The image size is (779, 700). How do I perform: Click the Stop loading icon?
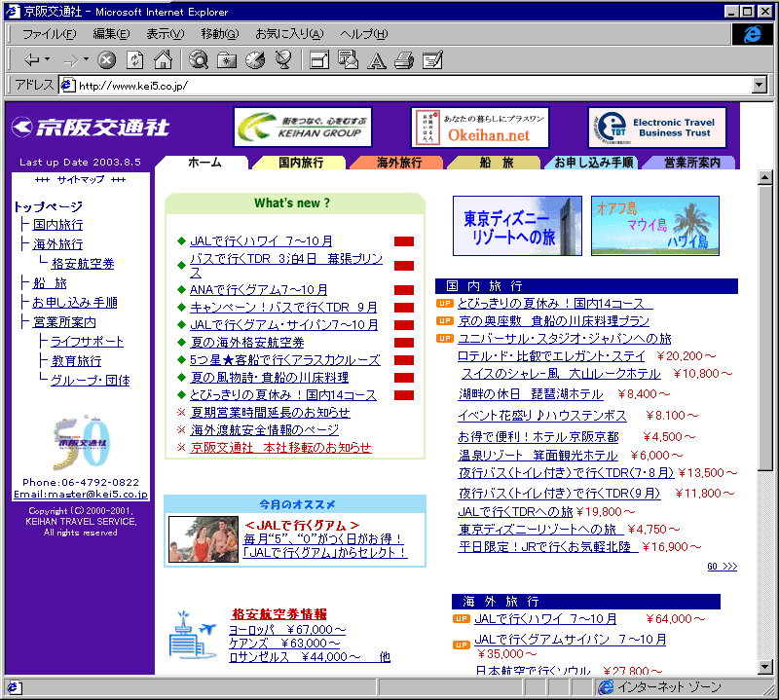point(106,60)
